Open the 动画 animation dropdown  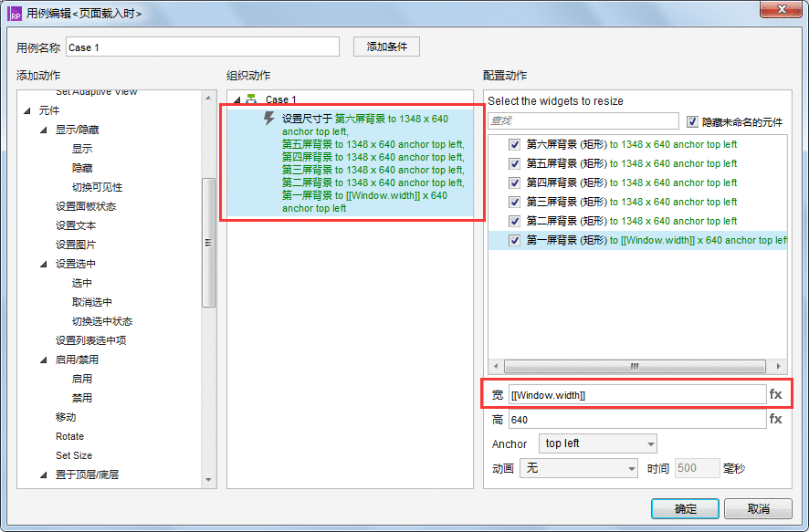578,468
